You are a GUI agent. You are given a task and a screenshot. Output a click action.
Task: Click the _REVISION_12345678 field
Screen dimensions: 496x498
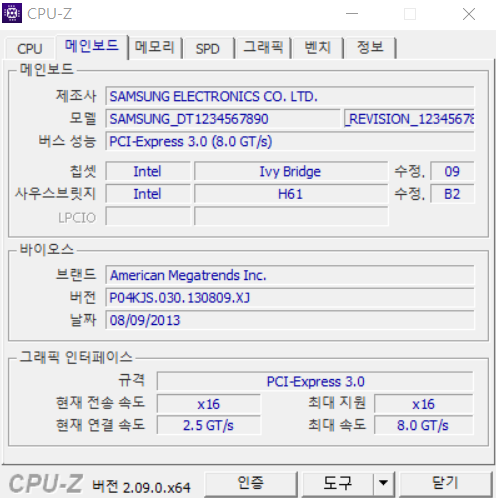tap(410, 119)
